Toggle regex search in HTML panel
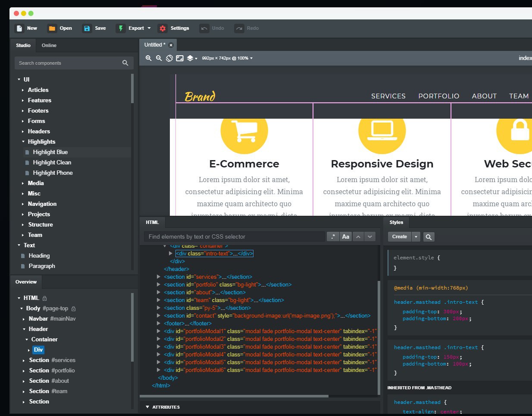This screenshot has width=532, height=416. point(333,236)
